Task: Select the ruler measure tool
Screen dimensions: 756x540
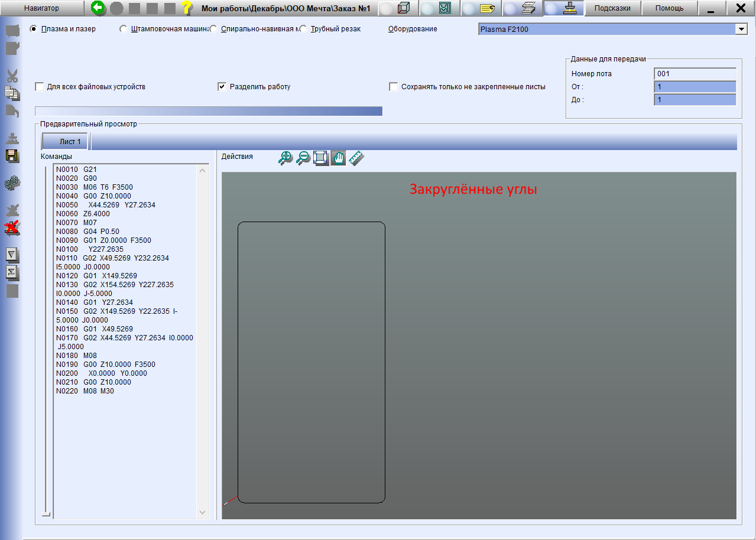Action: click(x=356, y=158)
